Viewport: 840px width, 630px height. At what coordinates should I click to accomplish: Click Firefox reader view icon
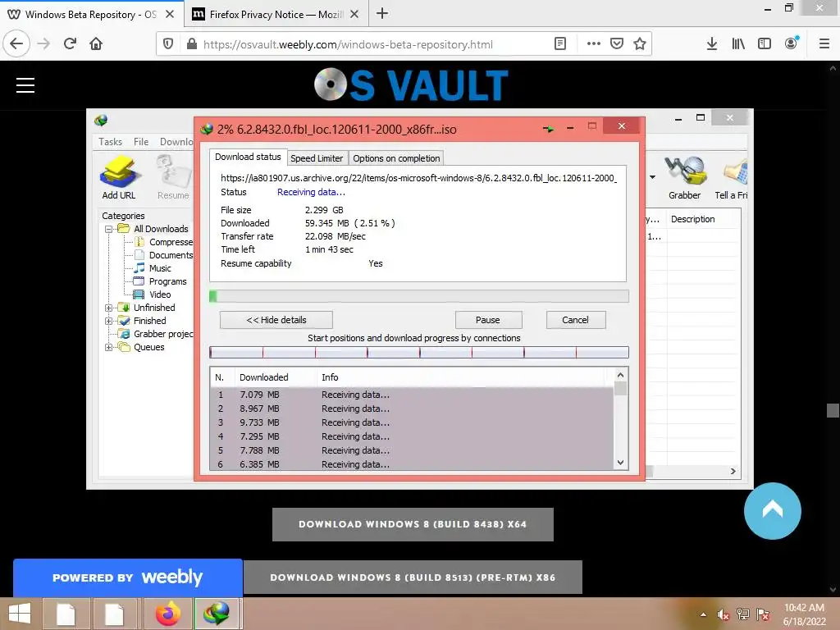click(559, 44)
